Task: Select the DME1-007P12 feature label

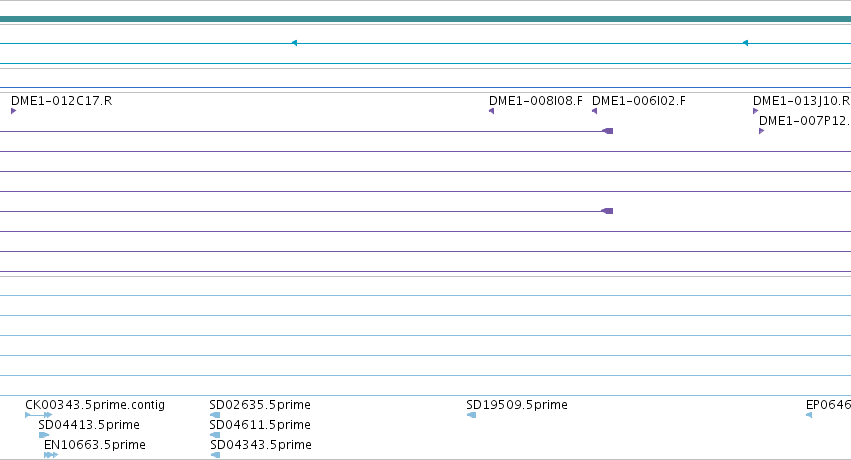Action: click(x=805, y=121)
